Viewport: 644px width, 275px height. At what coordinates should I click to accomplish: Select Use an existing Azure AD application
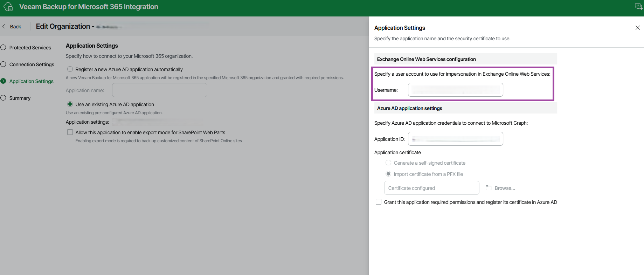click(70, 104)
